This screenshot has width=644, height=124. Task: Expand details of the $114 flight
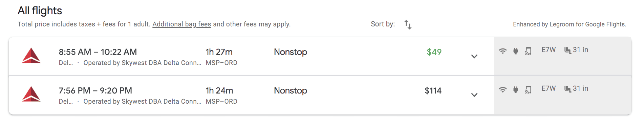(474, 95)
